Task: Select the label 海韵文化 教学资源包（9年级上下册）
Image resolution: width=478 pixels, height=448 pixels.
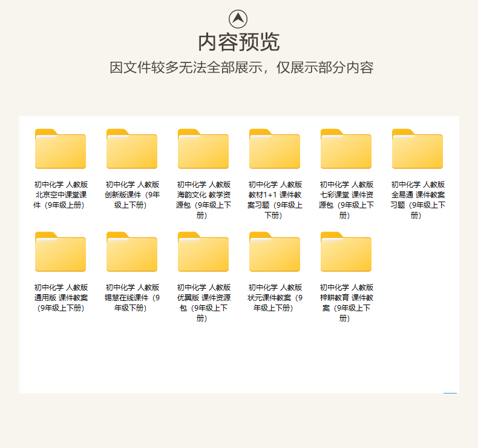Action: click(203, 200)
